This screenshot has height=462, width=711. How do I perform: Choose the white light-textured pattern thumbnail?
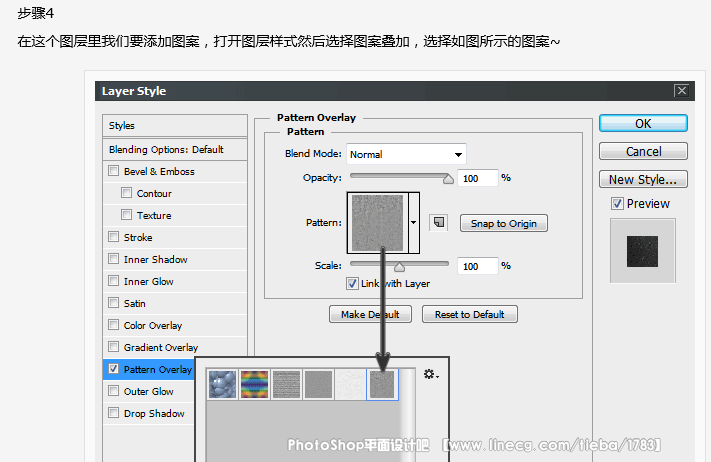(x=350, y=385)
